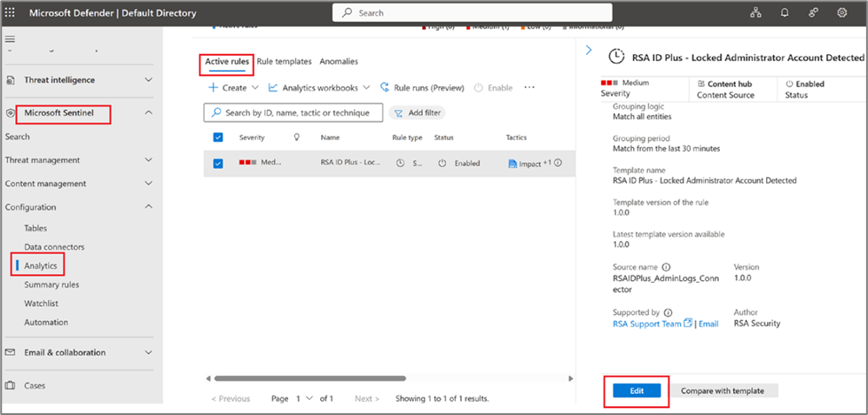
Task: Click the horizontal scrollbar under rules table
Action: 310,379
